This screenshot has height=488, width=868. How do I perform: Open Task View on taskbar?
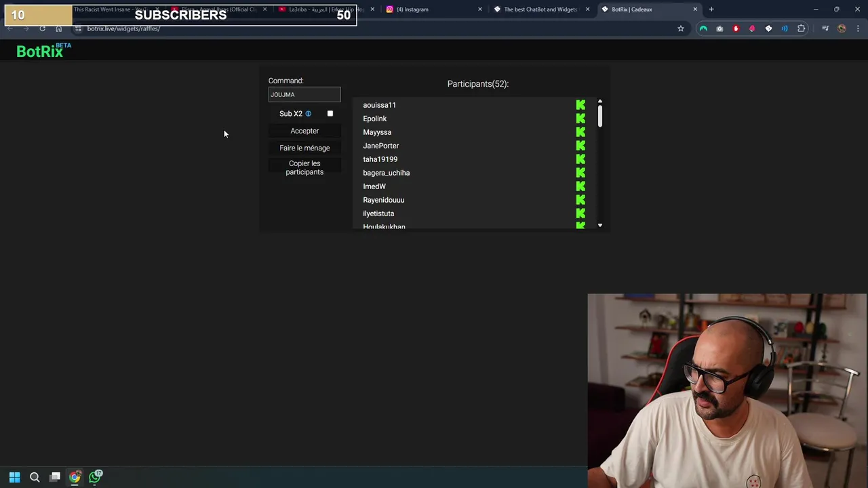(55, 477)
